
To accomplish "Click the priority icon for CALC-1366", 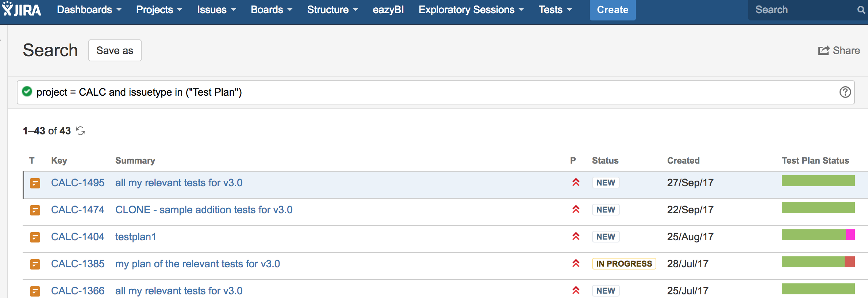I will point(576,290).
